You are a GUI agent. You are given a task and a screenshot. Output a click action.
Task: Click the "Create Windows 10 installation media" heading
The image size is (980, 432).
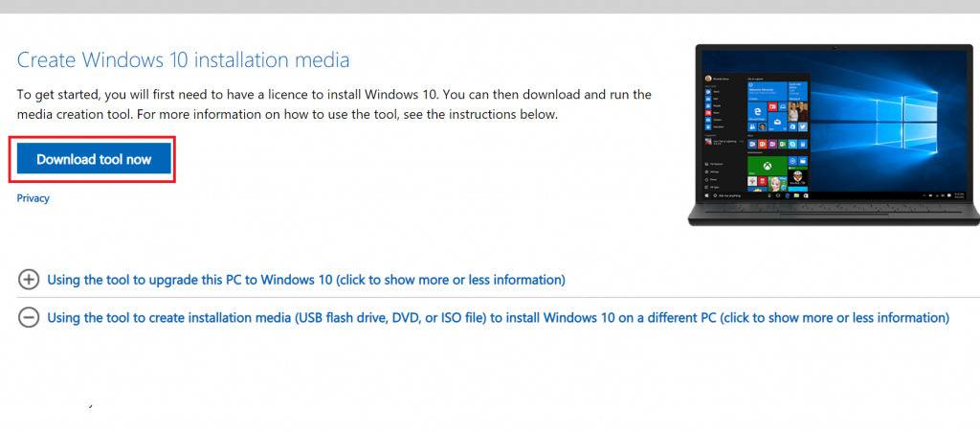[183, 60]
